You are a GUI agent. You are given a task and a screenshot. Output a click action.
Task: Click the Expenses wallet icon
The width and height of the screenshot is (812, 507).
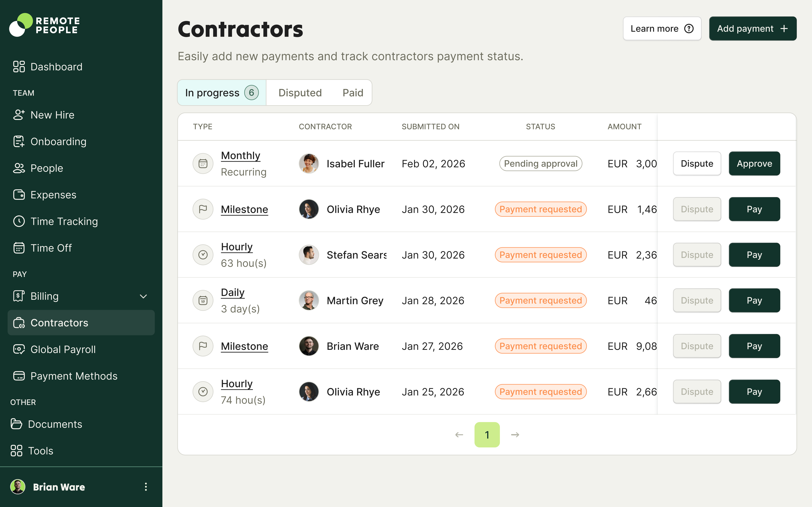click(19, 195)
